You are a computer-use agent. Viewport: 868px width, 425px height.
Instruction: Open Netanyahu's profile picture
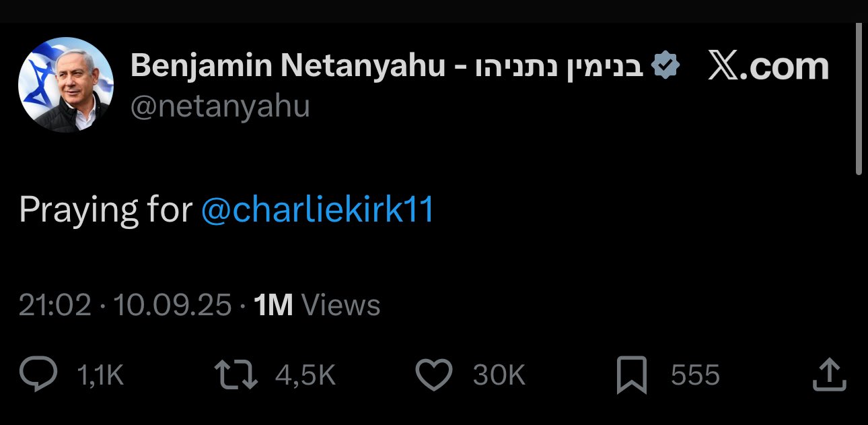65,85
